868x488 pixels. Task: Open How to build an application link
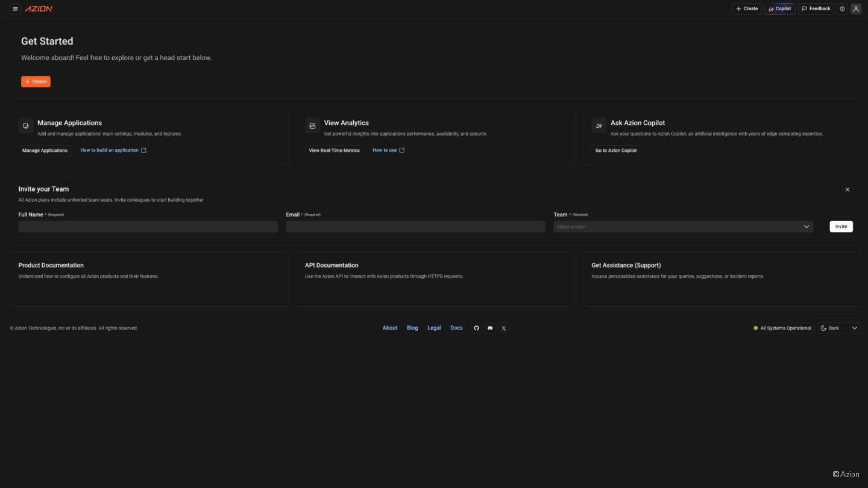tap(113, 150)
